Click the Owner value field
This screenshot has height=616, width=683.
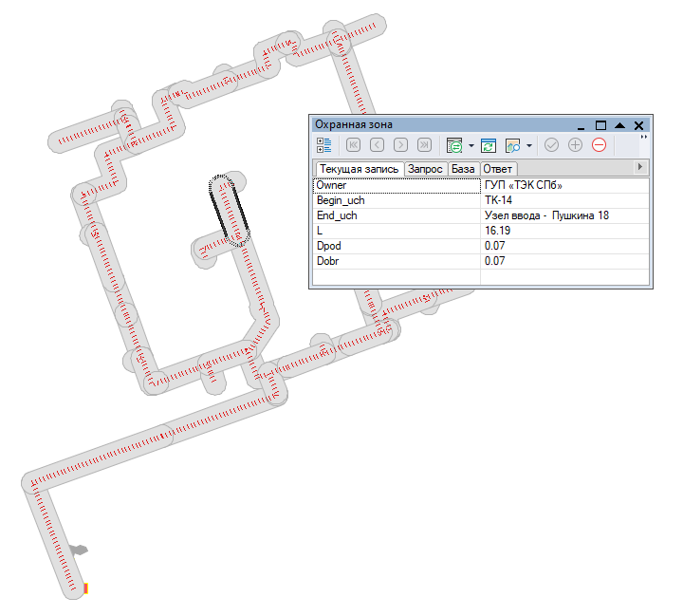563,185
